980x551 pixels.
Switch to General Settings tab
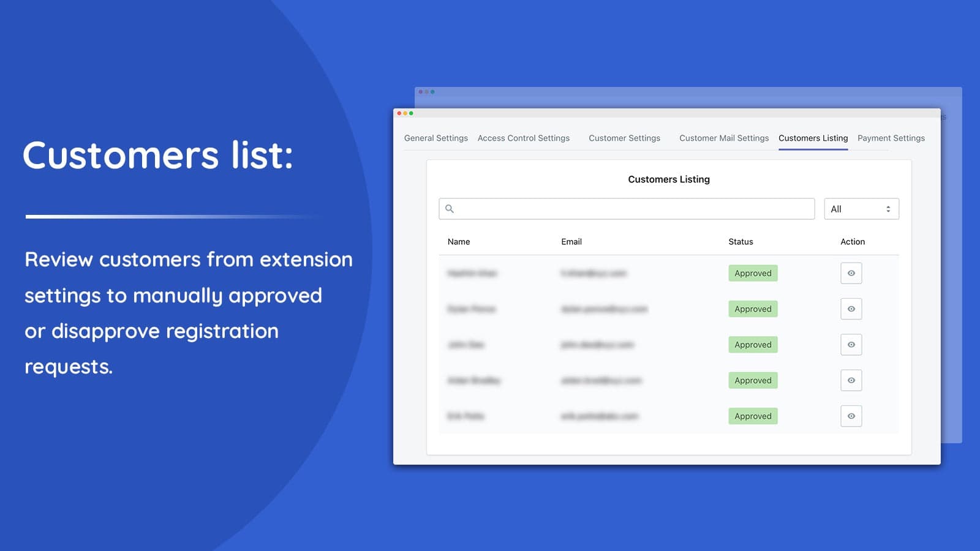point(435,138)
